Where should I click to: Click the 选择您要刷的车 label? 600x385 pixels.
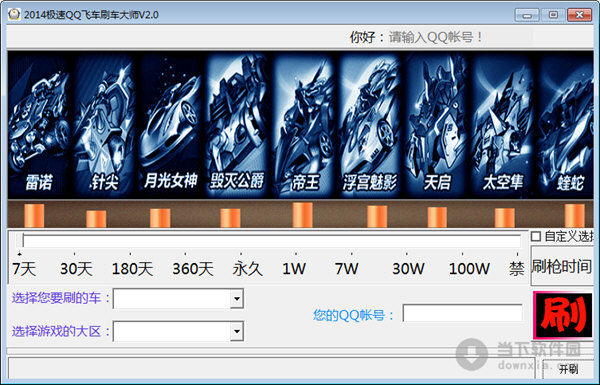60,298
